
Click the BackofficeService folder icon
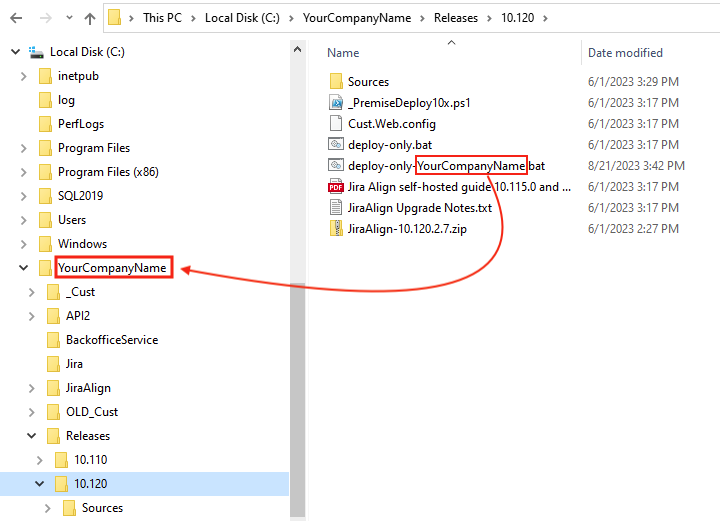pyautogui.click(x=53, y=340)
